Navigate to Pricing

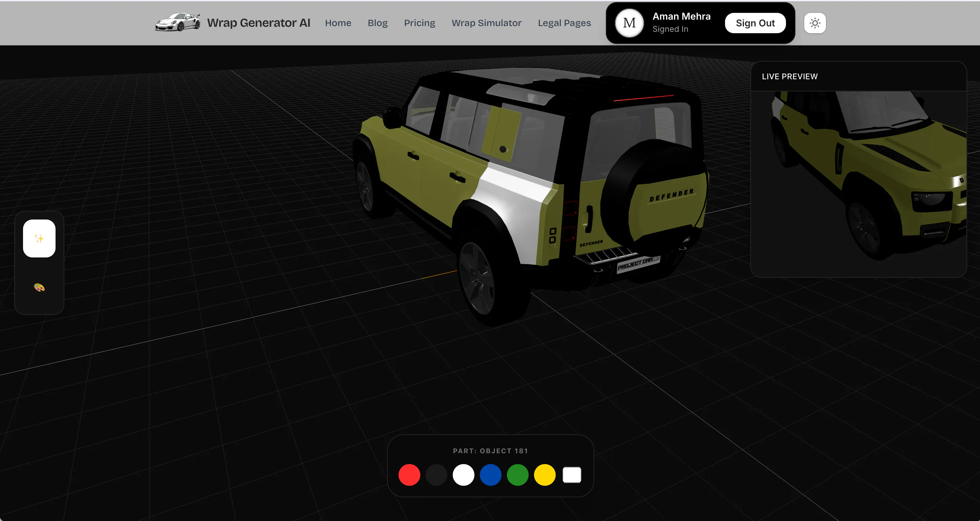tap(420, 23)
